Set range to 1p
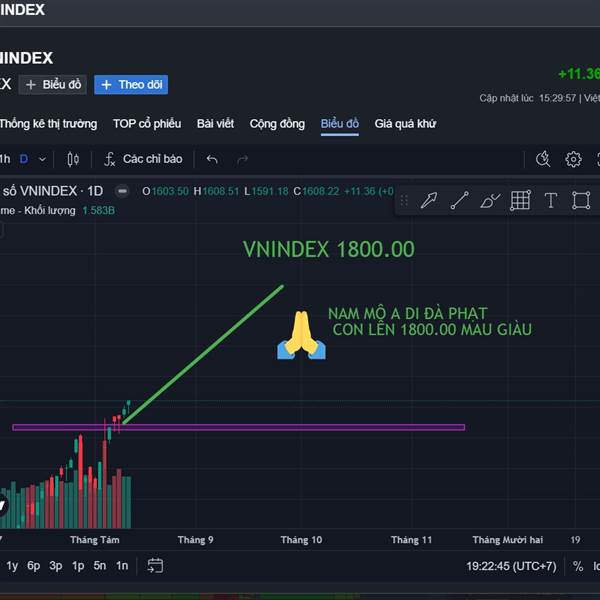The image size is (600, 600). tap(78, 566)
